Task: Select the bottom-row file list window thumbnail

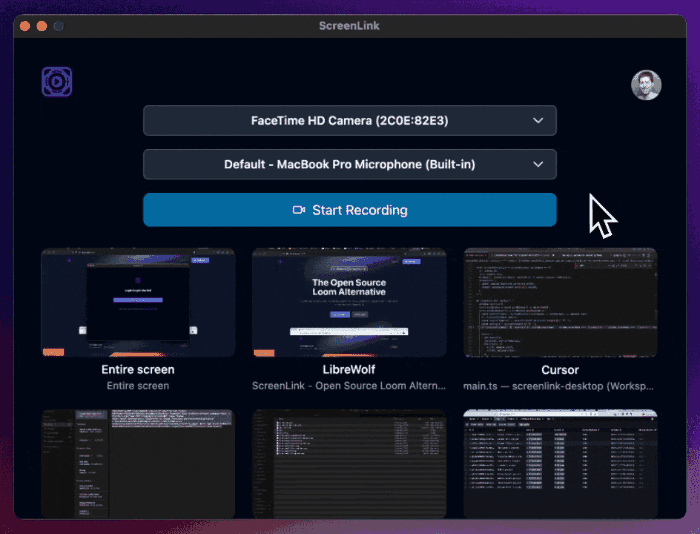Action: pyautogui.click(x=349, y=464)
